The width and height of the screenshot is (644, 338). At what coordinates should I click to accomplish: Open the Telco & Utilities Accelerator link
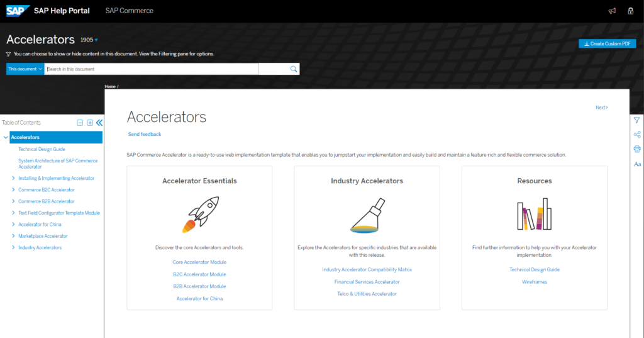click(x=367, y=294)
